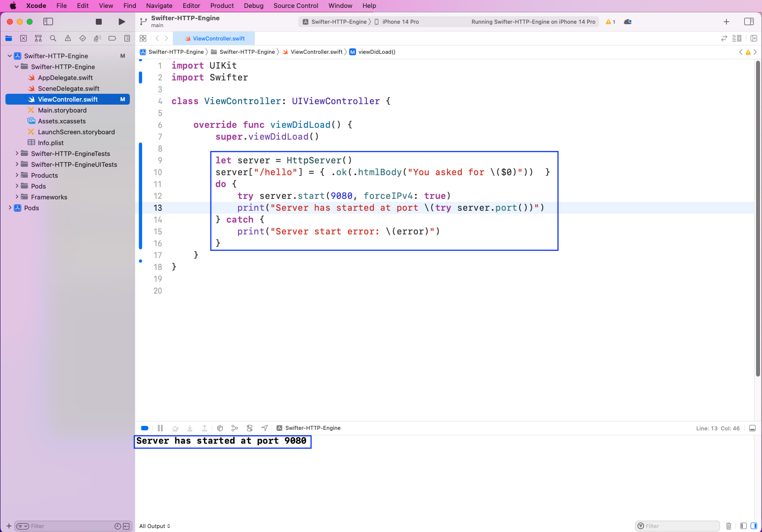The height and width of the screenshot is (532, 762).
Task: Click the Run (play) button
Action: pos(121,22)
